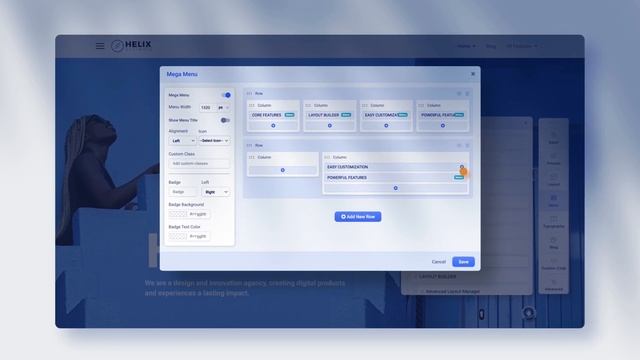Viewport: 640px width, 360px height.
Task: Open the Typography sidebar section
Action: pos(553,222)
